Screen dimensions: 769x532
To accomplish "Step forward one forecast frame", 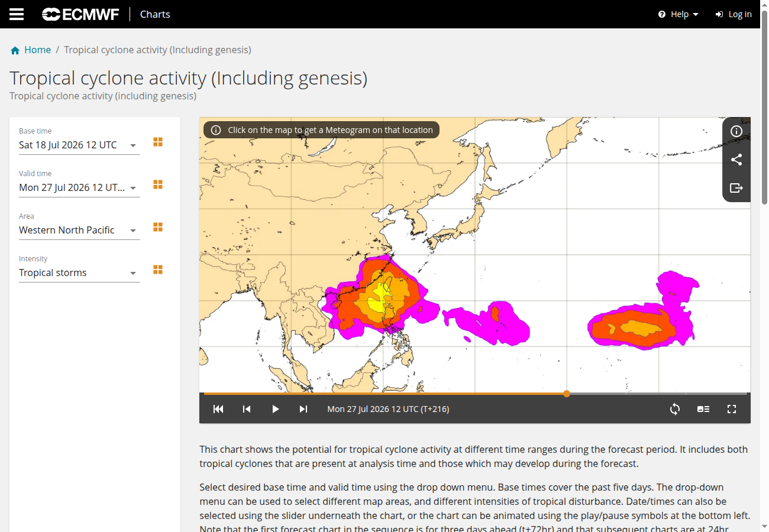I will [303, 409].
